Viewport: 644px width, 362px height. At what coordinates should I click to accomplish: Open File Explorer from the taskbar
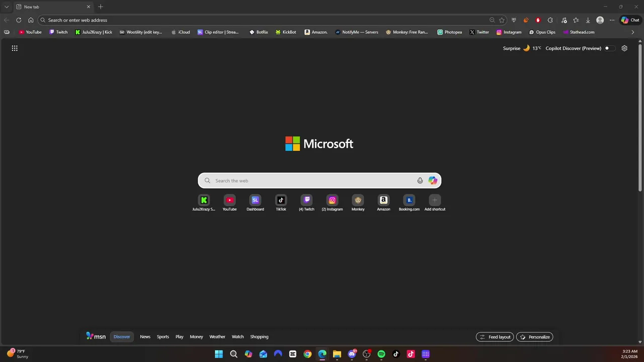point(337,354)
